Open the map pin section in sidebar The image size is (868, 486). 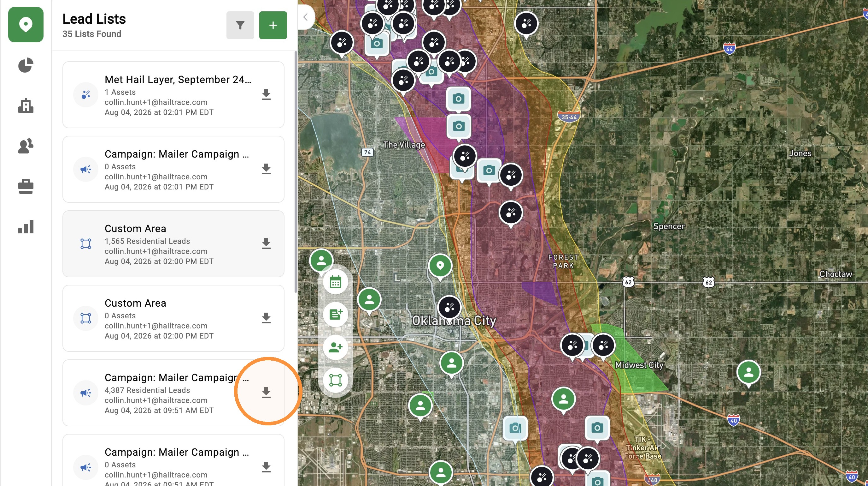(26, 25)
